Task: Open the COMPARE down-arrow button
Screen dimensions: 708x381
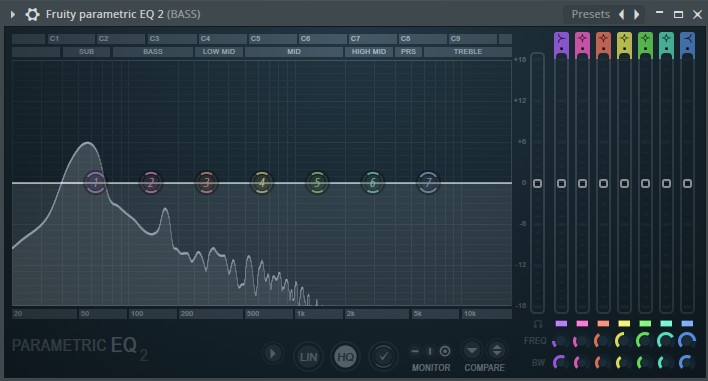Action: click(x=472, y=350)
